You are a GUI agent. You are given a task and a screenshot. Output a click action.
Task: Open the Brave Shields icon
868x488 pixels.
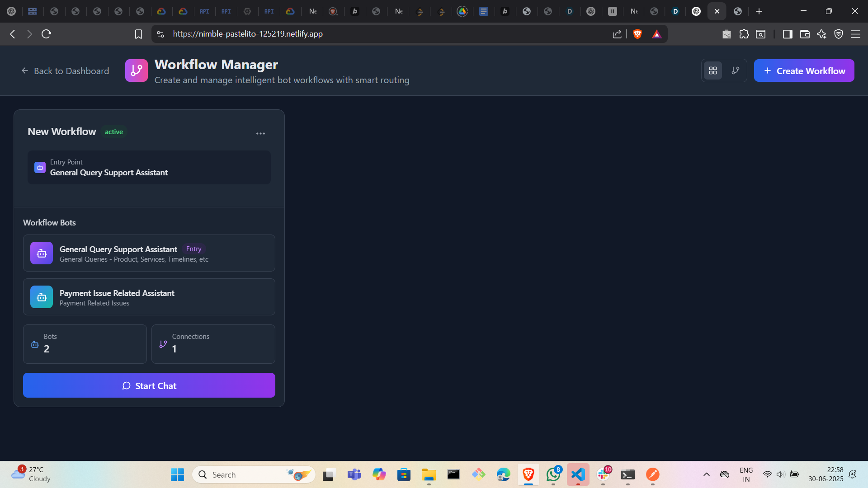pyautogui.click(x=637, y=34)
